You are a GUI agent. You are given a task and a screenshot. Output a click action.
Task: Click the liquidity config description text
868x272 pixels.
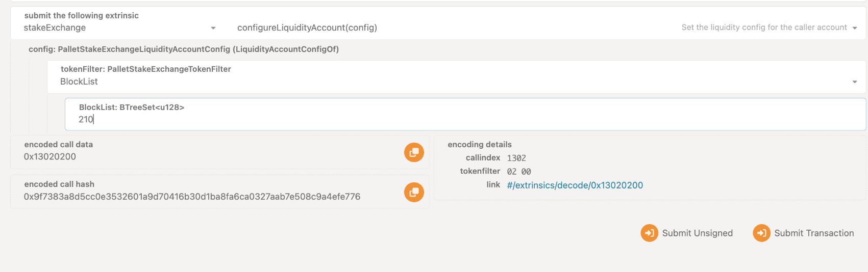click(764, 28)
